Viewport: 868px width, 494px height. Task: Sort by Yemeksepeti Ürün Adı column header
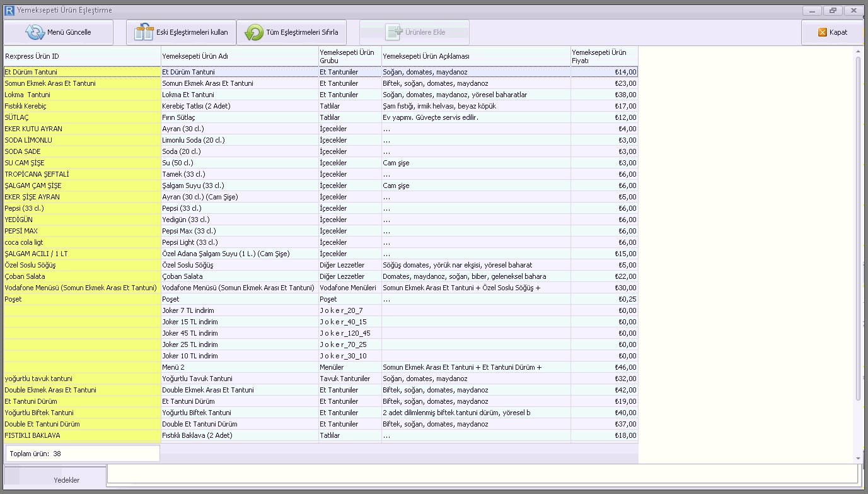coord(240,56)
